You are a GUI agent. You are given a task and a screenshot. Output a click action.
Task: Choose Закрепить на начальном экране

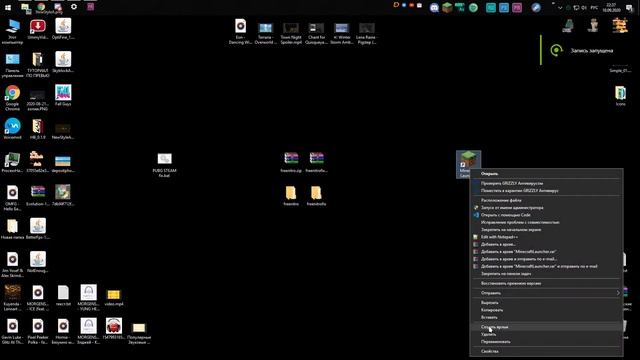pos(547,230)
